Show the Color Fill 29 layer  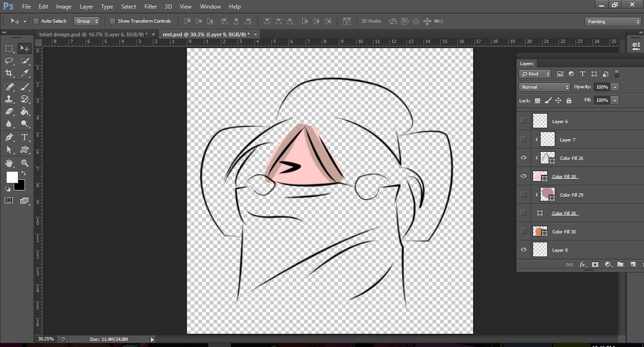point(523,195)
